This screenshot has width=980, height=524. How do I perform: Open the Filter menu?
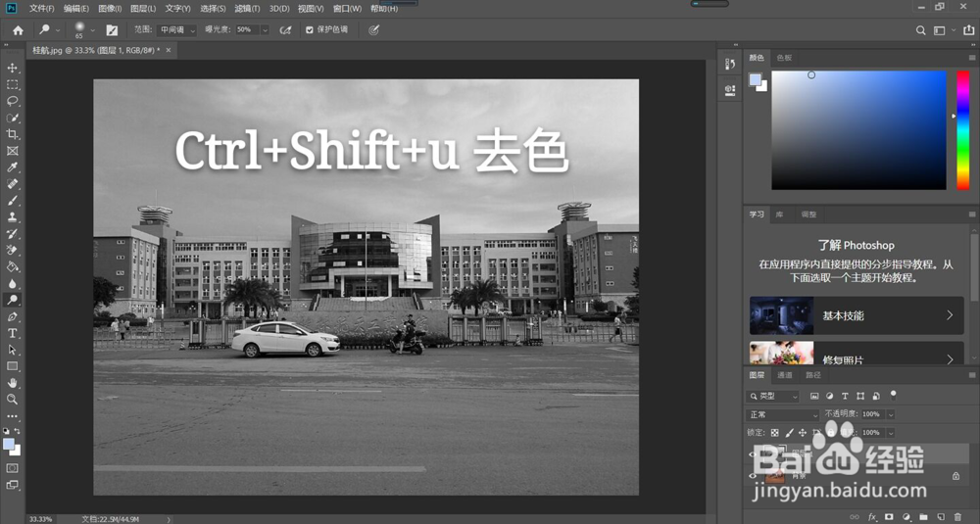247,9
